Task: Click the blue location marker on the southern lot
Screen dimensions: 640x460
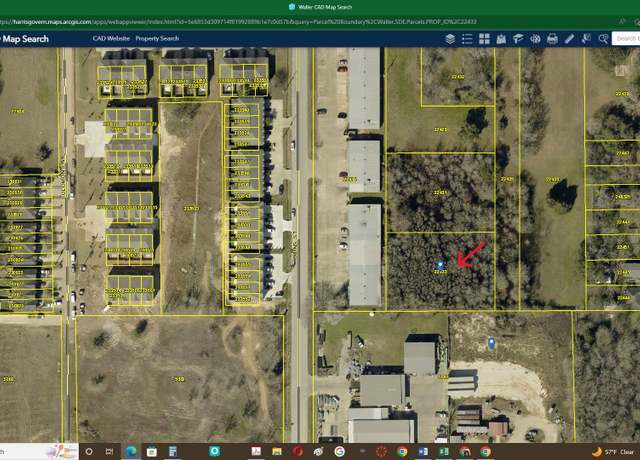Action: click(491, 343)
